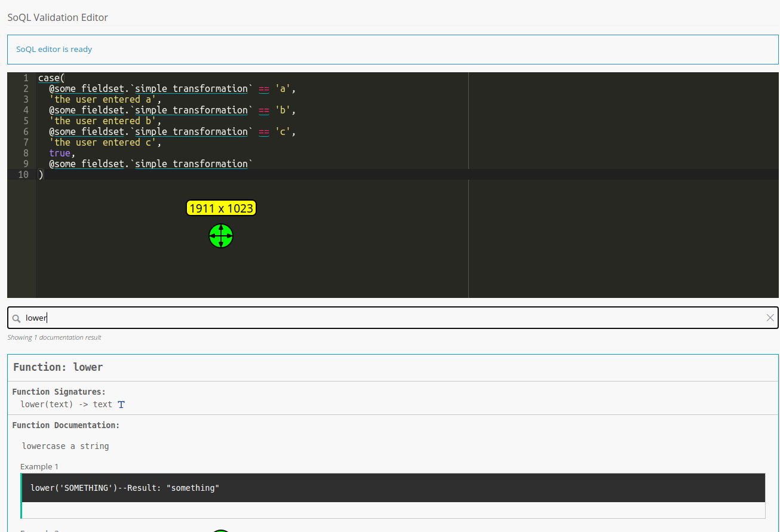
Task: Click '@some_fieldset' on line 9
Action: 87,164
